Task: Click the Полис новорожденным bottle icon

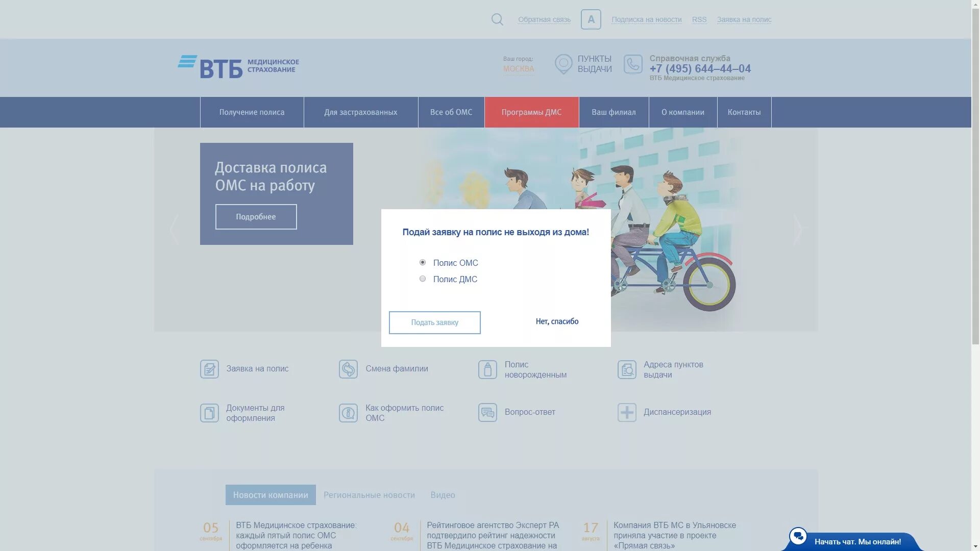Action: [487, 369]
